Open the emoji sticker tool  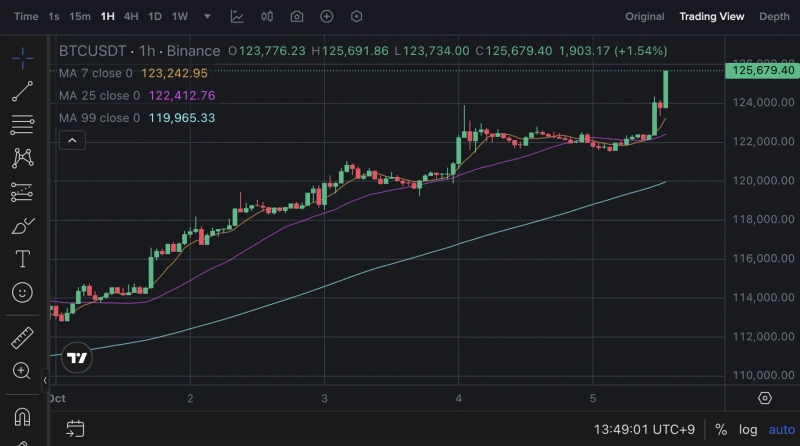coord(22,293)
